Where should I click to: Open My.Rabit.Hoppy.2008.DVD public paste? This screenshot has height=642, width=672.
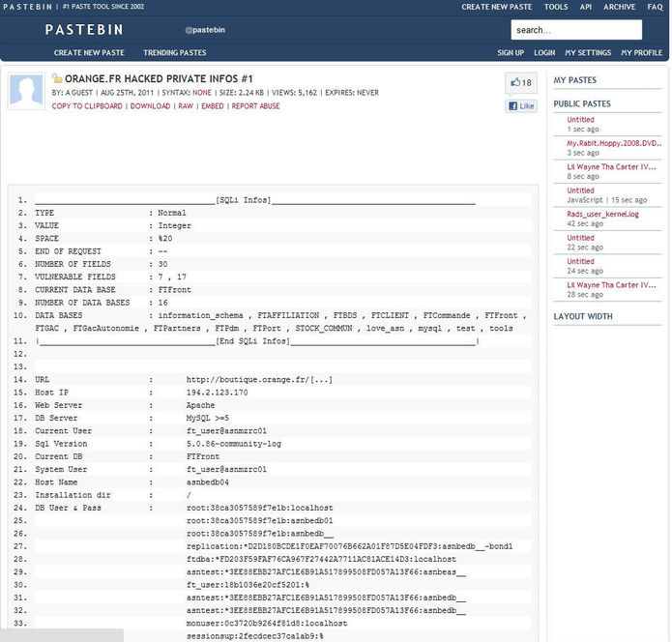pos(614,143)
